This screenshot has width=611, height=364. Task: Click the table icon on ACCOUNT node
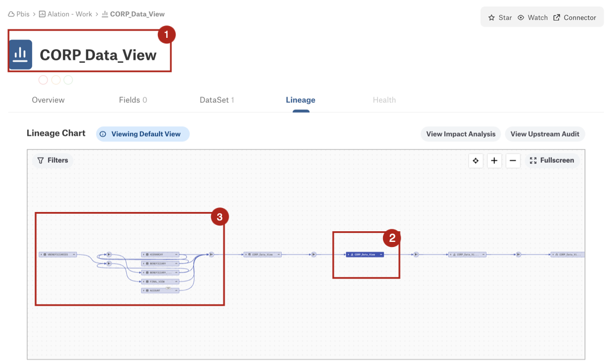tap(147, 291)
